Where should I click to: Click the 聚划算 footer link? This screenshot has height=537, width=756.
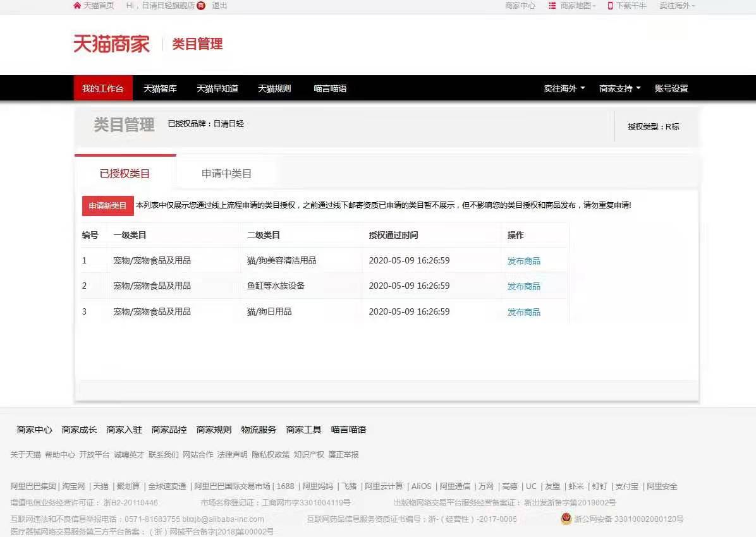click(128, 486)
